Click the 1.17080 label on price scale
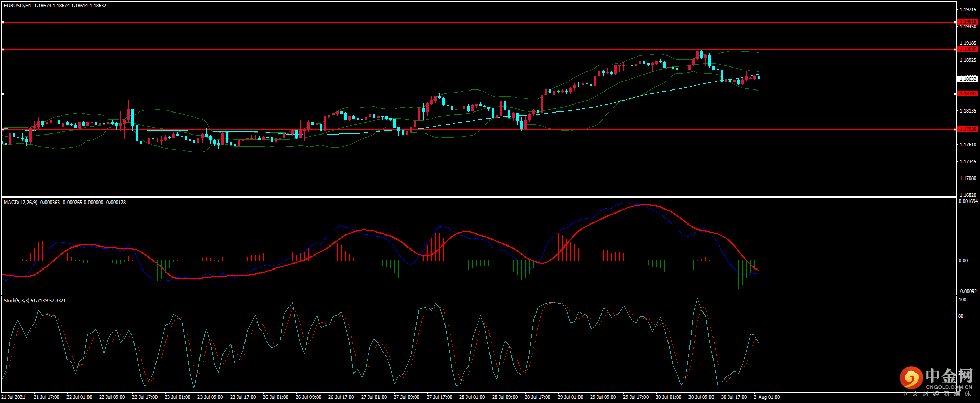Image resolution: width=980 pixels, height=403 pixels. point(967,178)
